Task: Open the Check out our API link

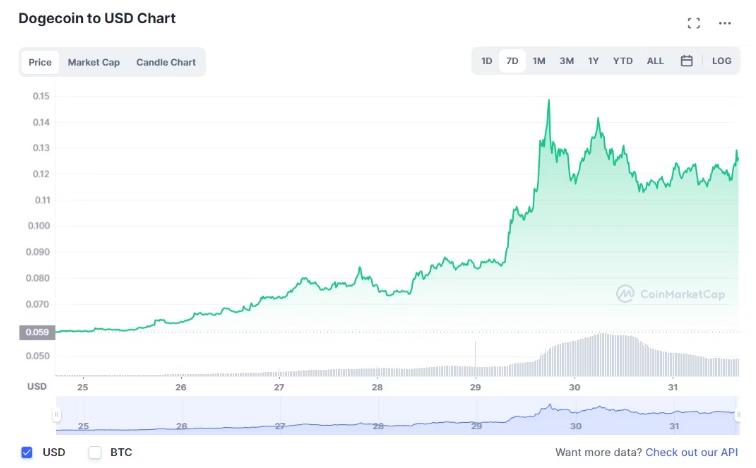Action: pos(691,453)
